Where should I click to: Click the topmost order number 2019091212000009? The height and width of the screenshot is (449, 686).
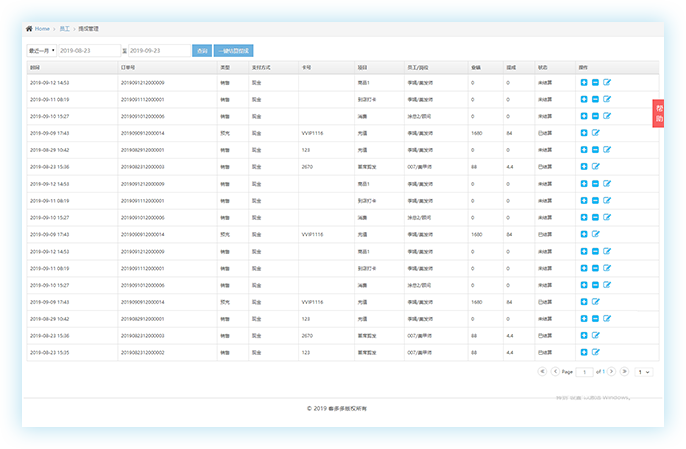(143, 83)
